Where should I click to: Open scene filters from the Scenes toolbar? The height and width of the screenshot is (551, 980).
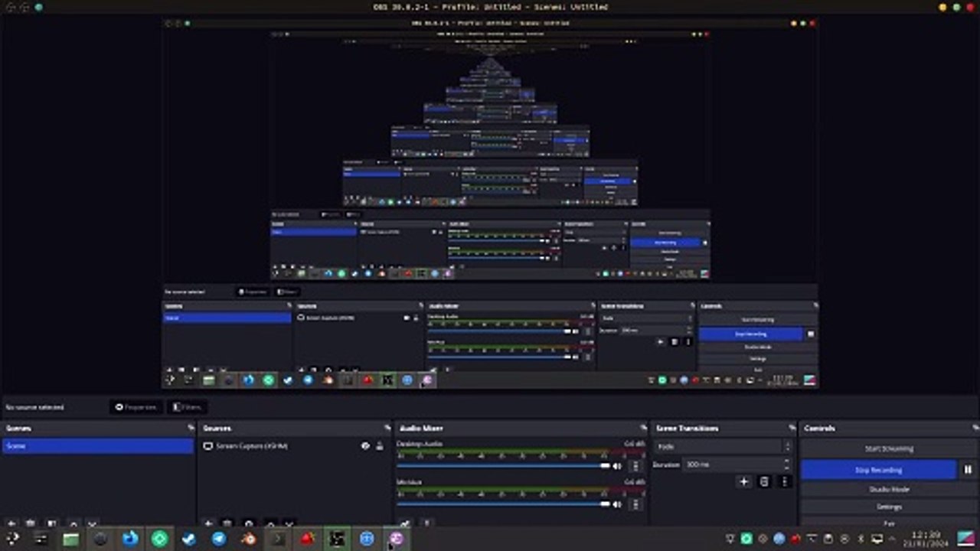tap(51, 523)
